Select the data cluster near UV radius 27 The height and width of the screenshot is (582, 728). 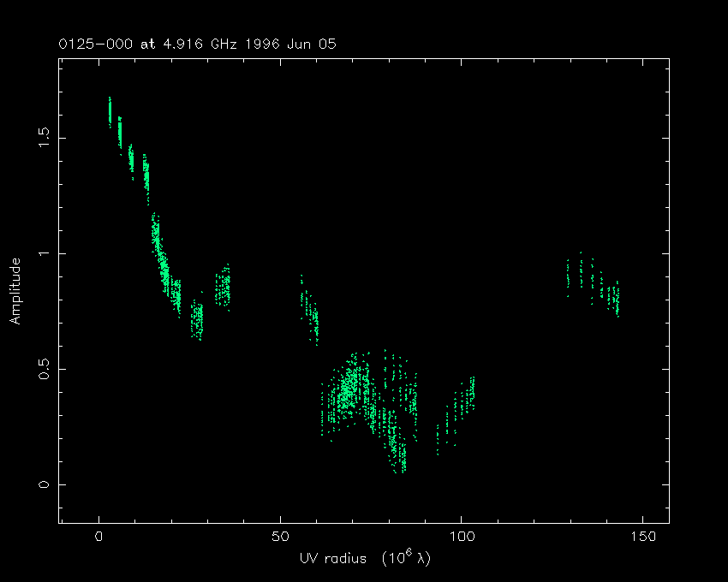pos(197,321)
